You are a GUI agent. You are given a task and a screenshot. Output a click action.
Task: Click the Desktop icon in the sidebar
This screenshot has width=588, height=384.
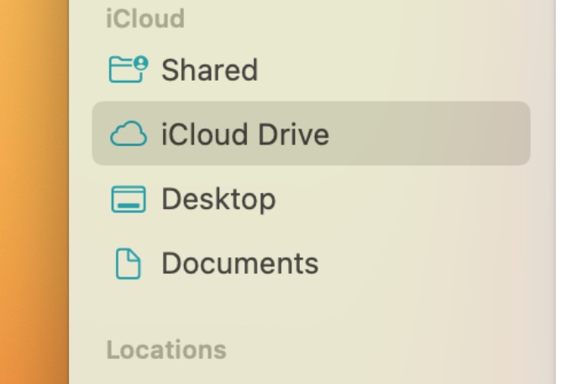pos(129,199)
